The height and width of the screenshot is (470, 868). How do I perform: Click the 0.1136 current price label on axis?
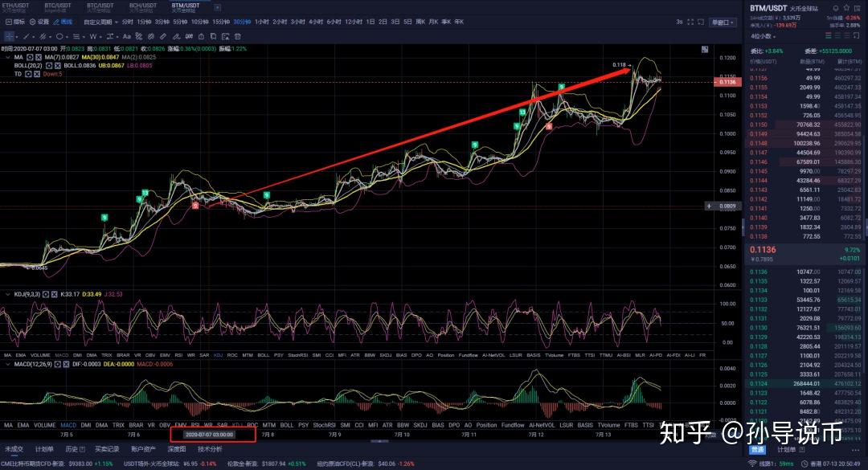[x=727, y=82]
